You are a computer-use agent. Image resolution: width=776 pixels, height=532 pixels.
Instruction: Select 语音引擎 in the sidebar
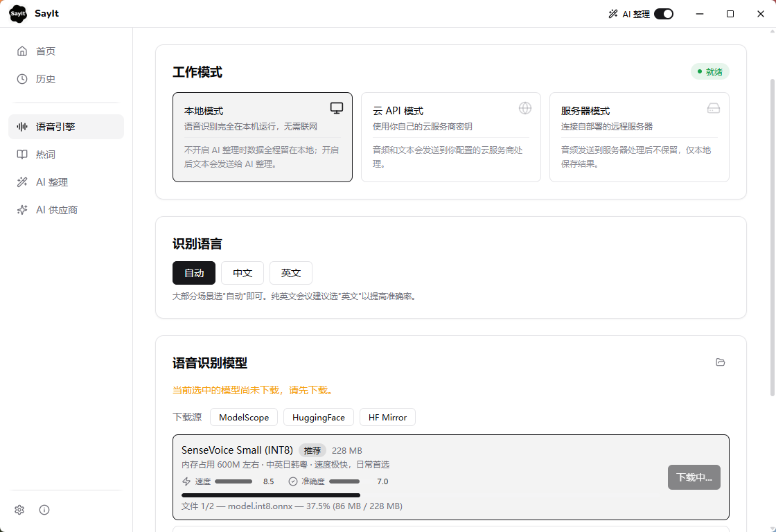click(67, 127)
